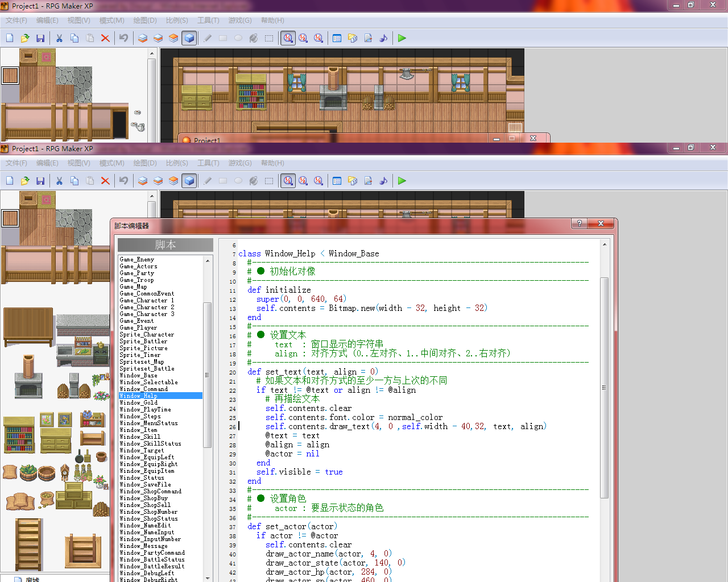Switch to Layer 3 in upper Project1 toolbar

pyautogui.click(x=173, y=38)
